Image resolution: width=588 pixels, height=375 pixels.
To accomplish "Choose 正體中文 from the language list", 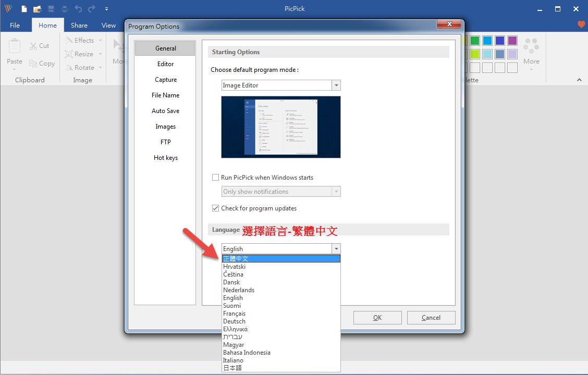I will 281,258.
